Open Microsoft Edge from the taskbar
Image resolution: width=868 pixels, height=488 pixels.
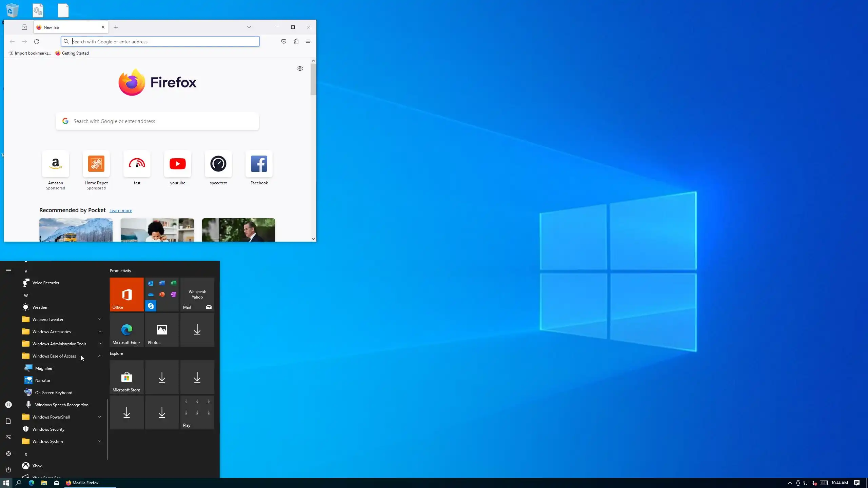point(32,483)
